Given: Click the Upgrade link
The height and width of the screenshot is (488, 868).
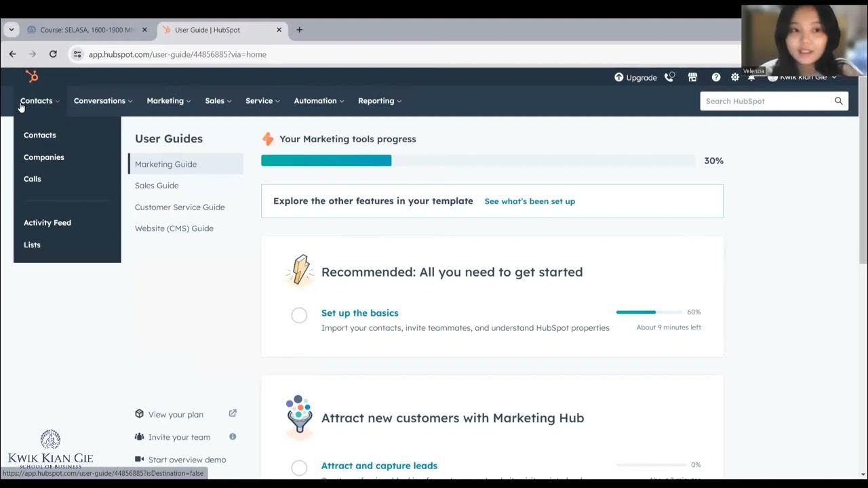Looking at the screenshot, I should 642,77.
